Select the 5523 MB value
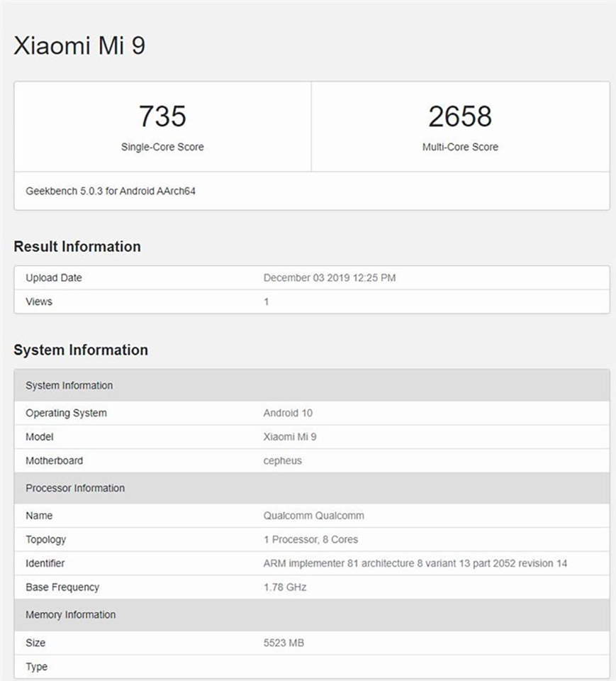The height and width of the screenshot is (681, 616). pos(284,643)
